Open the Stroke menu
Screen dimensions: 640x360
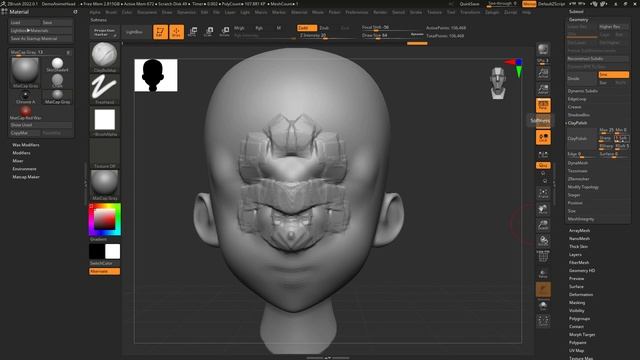(416, 12)
